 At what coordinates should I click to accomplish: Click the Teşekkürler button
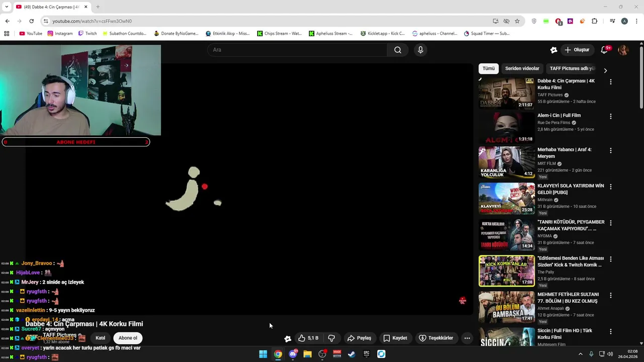tap(436, 338)
